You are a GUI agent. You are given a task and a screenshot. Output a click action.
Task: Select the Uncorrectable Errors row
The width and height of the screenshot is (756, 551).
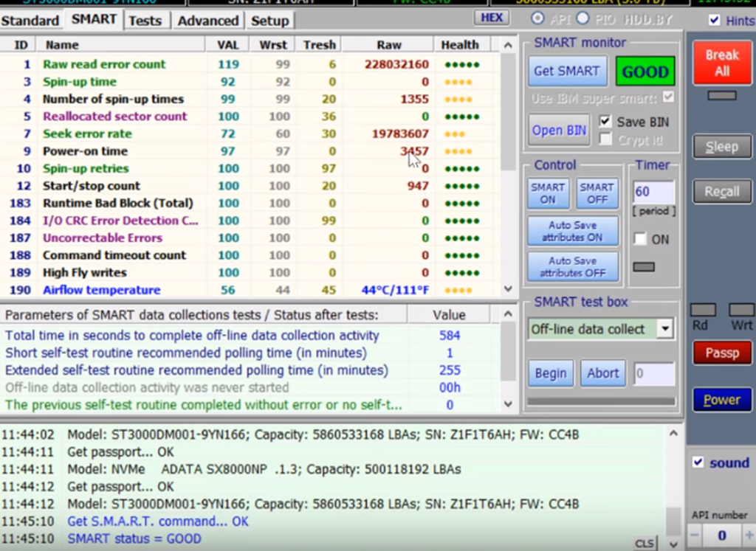click(x=250, y=238)
